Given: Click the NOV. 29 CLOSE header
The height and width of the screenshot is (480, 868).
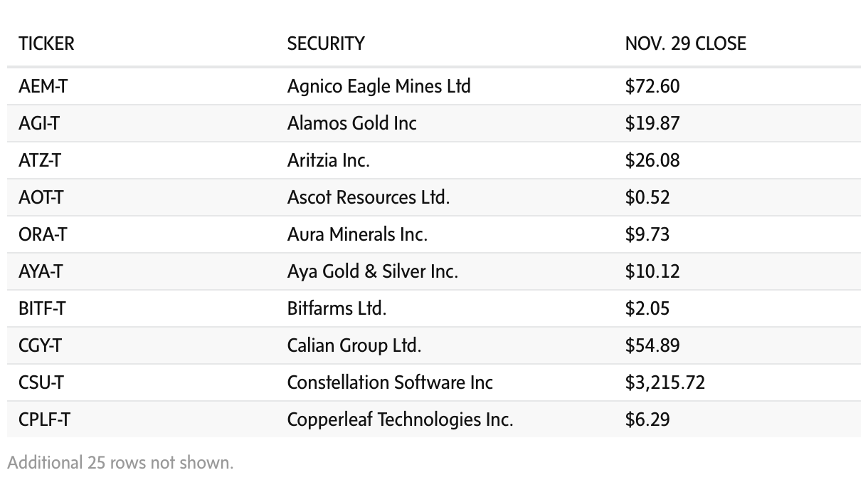Looking at the screenshot, I should coord(685,43).
